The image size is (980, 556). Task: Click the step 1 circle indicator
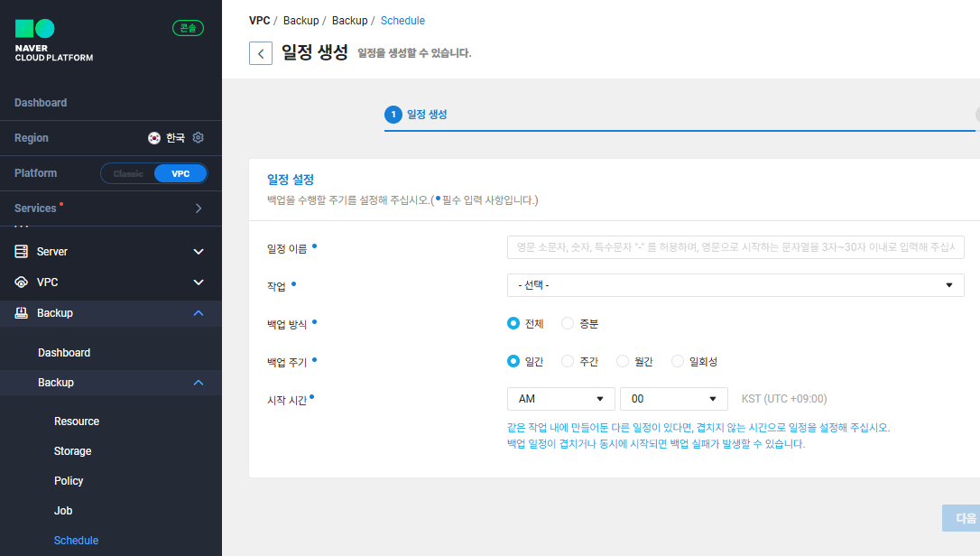(393, 115)
